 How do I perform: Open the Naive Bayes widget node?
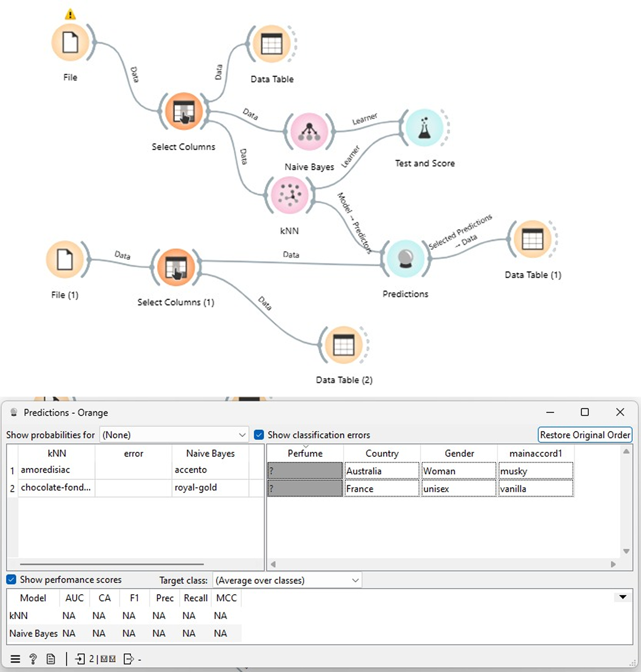pyautogui.click(x=309, y=131)
